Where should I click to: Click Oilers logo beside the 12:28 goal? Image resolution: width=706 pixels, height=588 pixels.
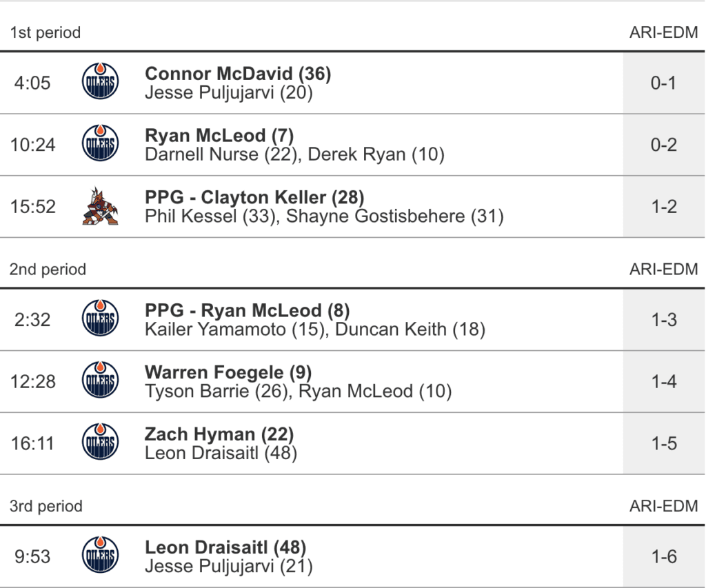click(x=100, y=381)
